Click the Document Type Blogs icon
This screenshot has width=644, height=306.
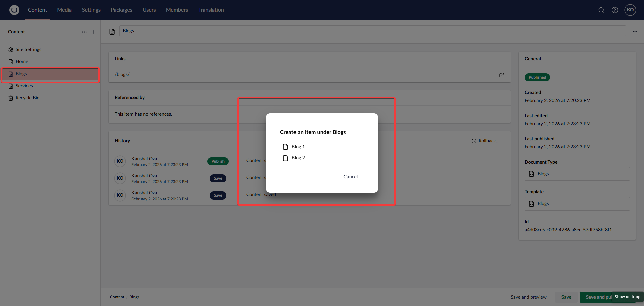(x=531, y=174)
